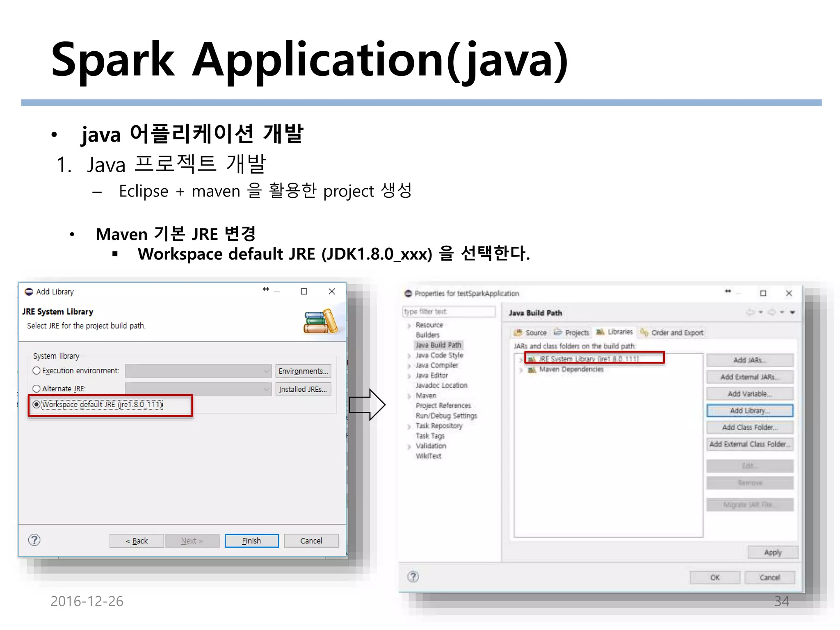
Task: Click the Add Library... button
Action: tap(749, 411)
